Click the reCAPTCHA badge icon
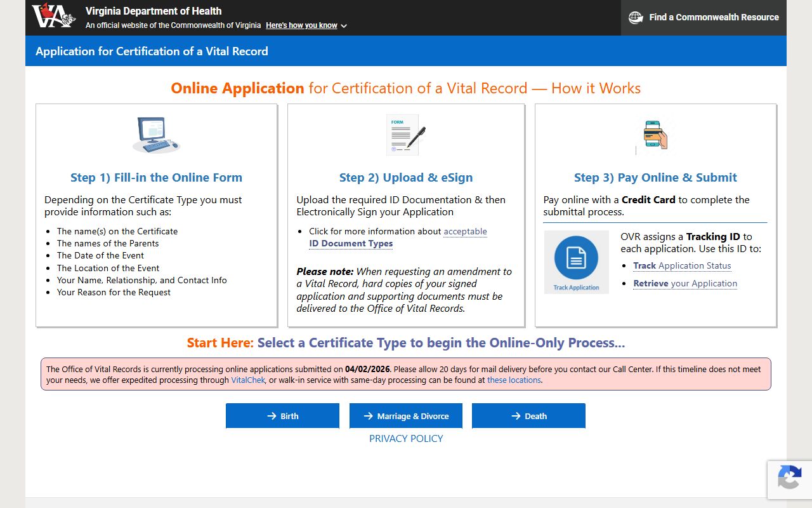This screenshot has height=508, width=812. click(x=789, y=478)
